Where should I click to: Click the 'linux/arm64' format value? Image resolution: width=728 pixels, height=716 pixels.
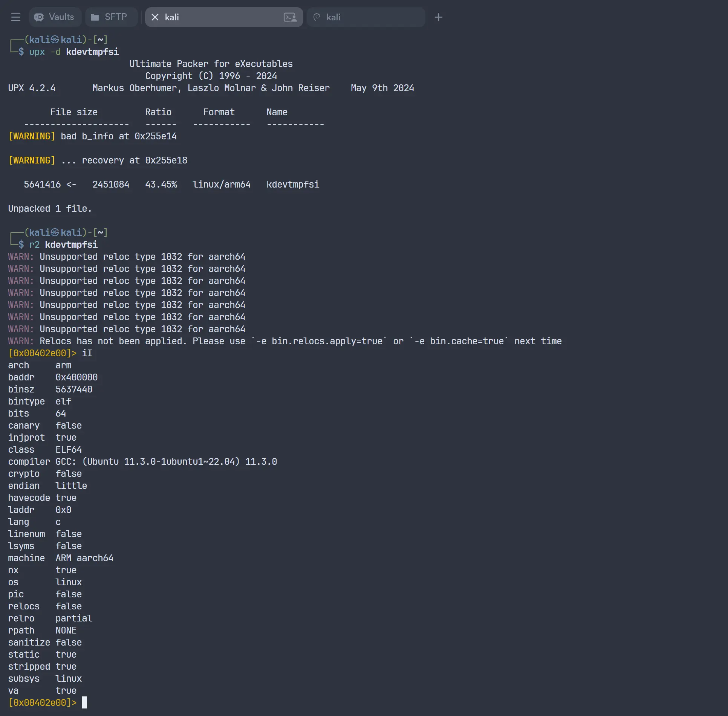coord(221,185)
